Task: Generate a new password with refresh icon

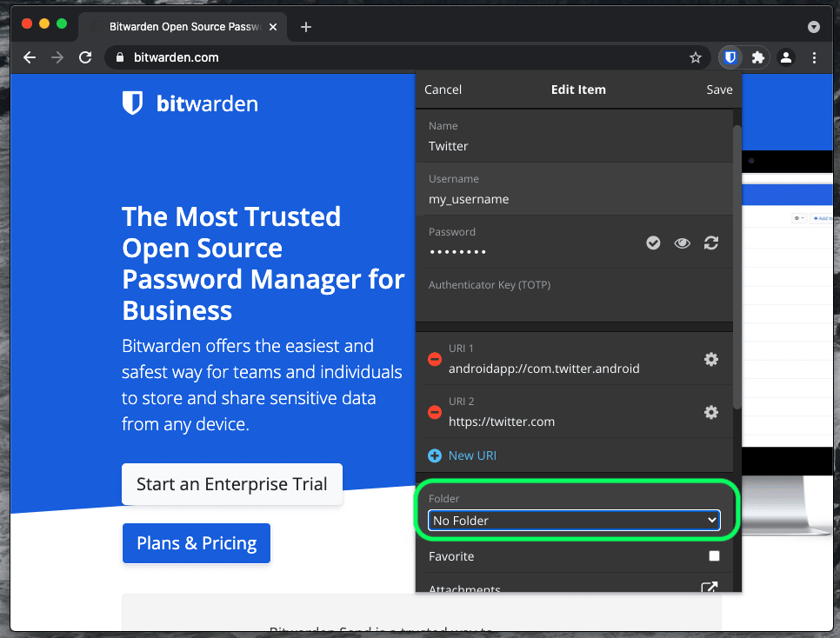Action: pyautogui.click(x=711, y=243)
